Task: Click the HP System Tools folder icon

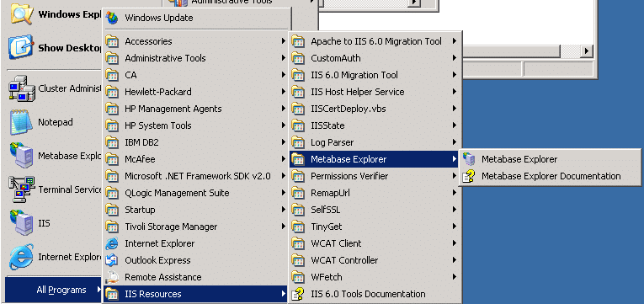Action: click(112, 125)
